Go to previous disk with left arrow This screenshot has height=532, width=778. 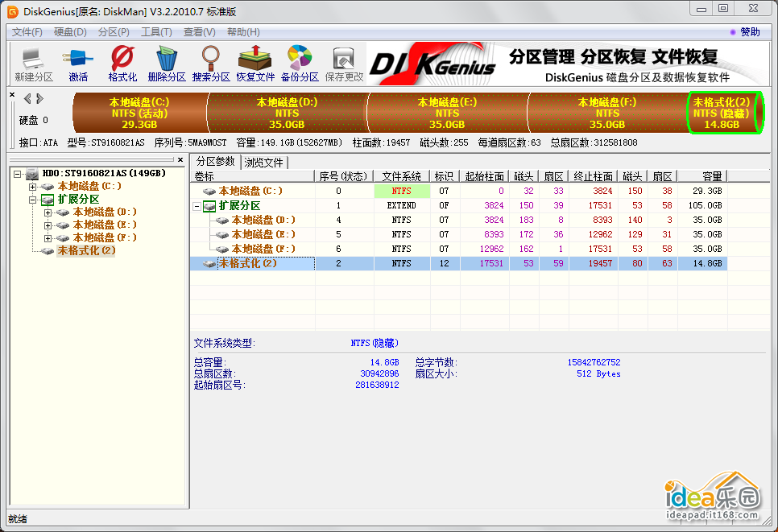[27, 99]
